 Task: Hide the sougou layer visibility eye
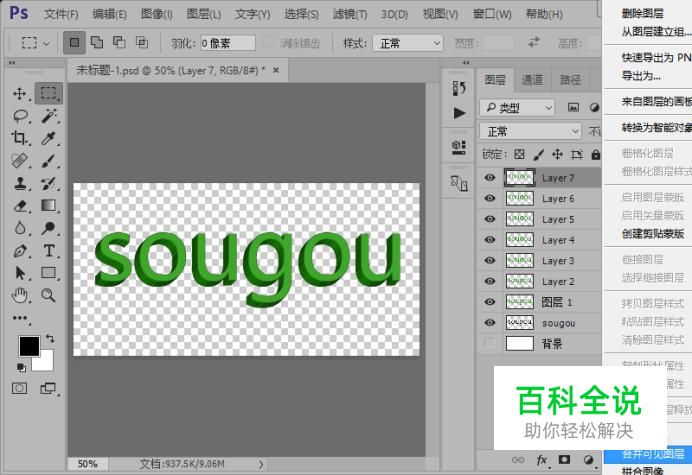[x=490, y=323]
